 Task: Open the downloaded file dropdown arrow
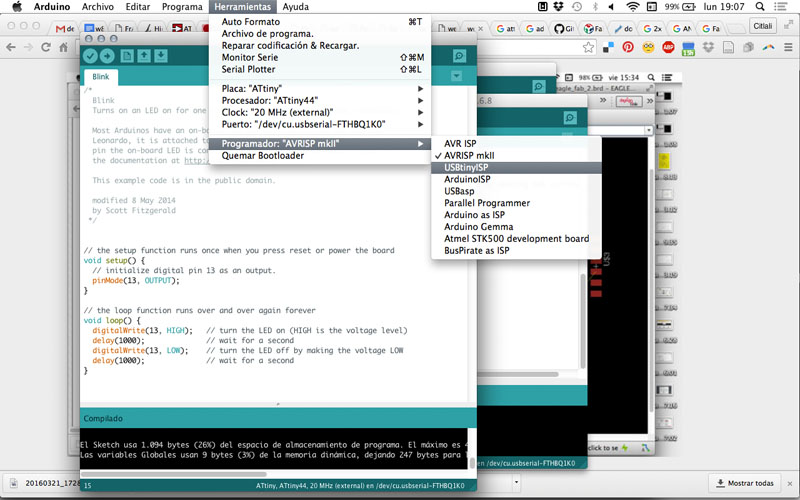click(516, 482)
